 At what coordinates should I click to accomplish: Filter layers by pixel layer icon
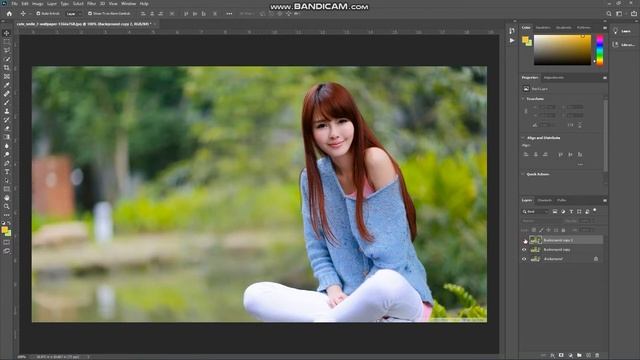(x=555, y=211)
